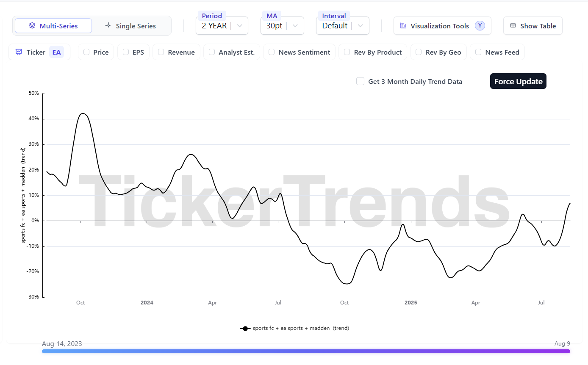The image size is (588, 365).
Task: Click the Visualization Tools chart icon
Action: pos(403,26)
